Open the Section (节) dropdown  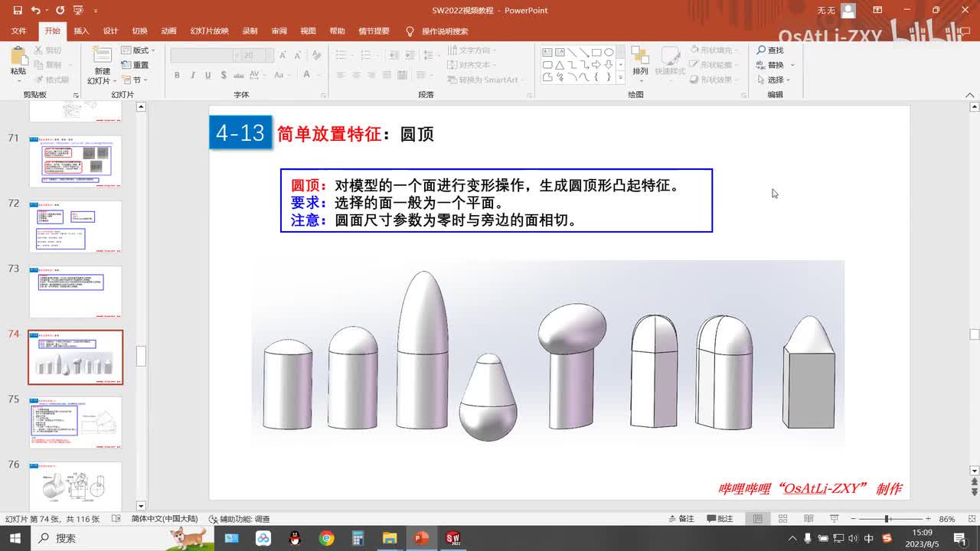tap(135, 80)
